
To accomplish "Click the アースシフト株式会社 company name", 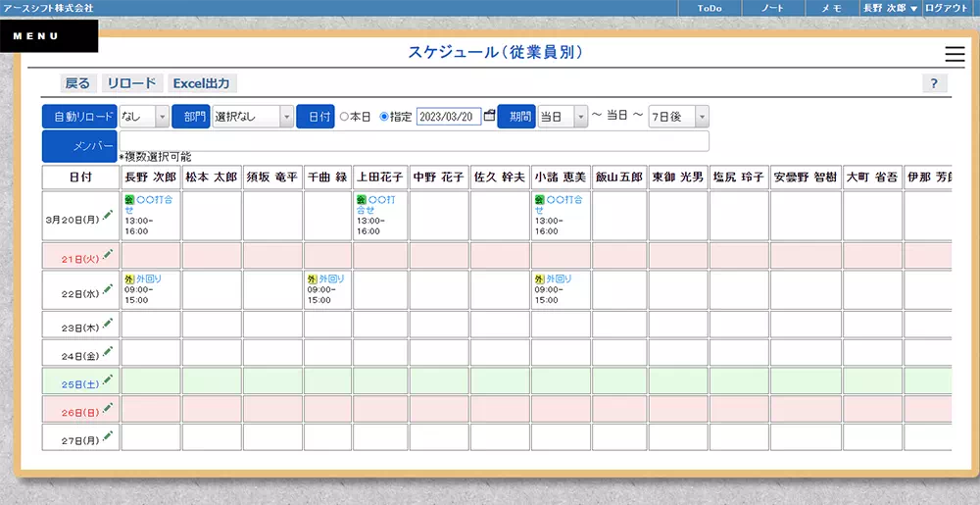I will point(48,8).
